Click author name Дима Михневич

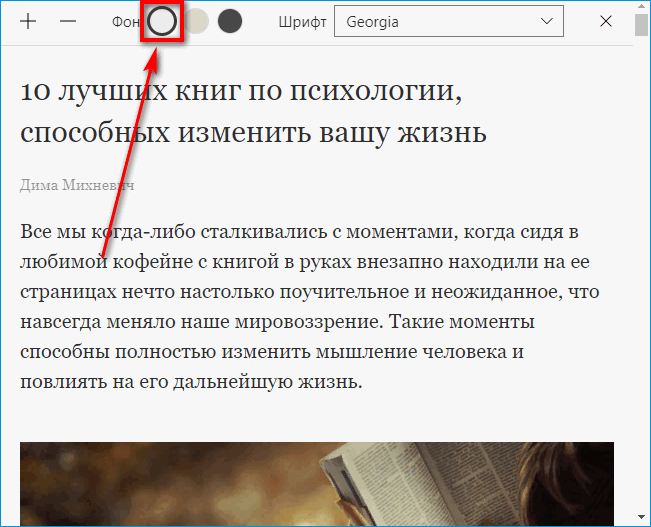click(77, 185)
